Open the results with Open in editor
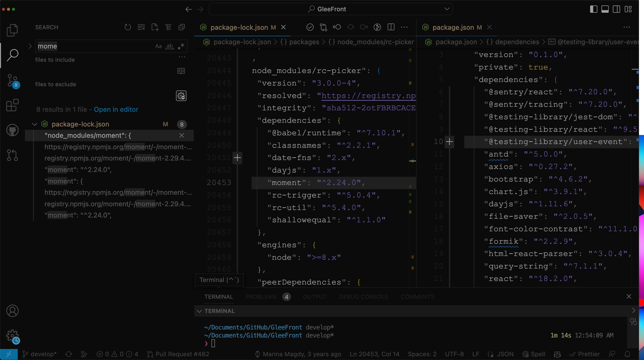Image resolution: width=644 pixels, height=360 pixels. tap(116, 109)
